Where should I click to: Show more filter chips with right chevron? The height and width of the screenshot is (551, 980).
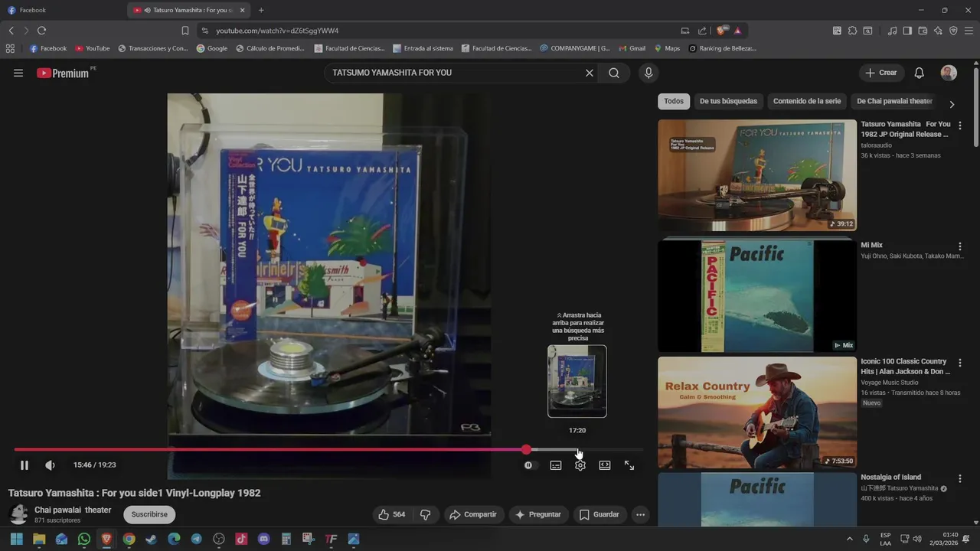pos(952,104)
